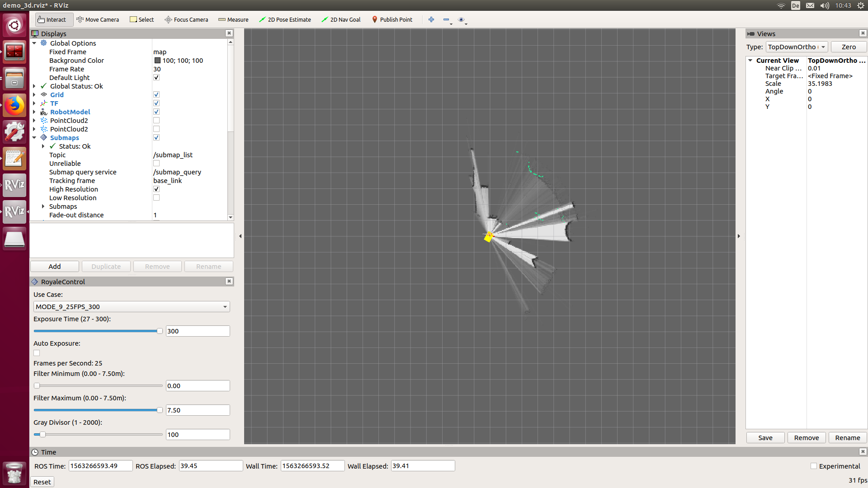Open the Files manager launcher icon
This screenshot has width=868, height=488.
14,79
